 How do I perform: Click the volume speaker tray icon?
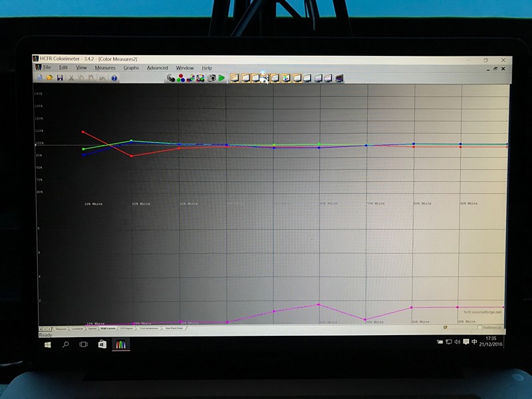(x=458, y=342)
